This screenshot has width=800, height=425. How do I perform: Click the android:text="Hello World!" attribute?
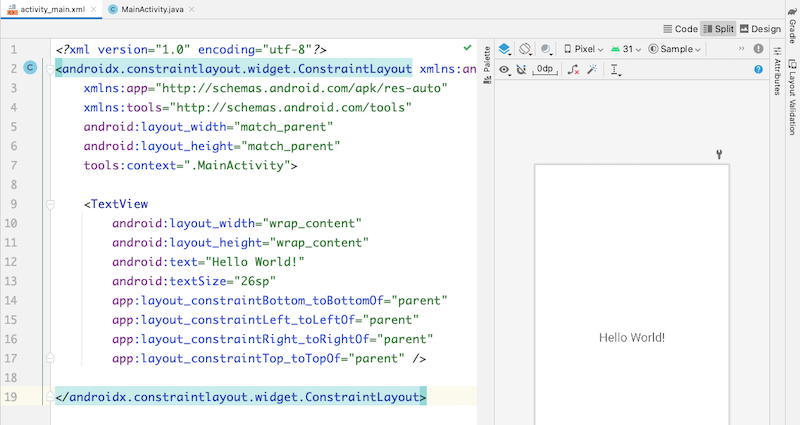pyautogui.click(x=208, y=262)
